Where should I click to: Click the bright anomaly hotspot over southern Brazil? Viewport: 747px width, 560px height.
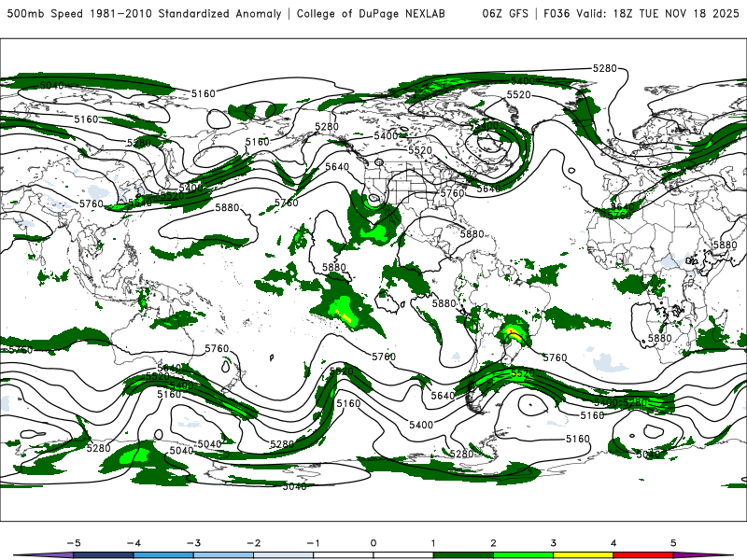tap(513, 332)
